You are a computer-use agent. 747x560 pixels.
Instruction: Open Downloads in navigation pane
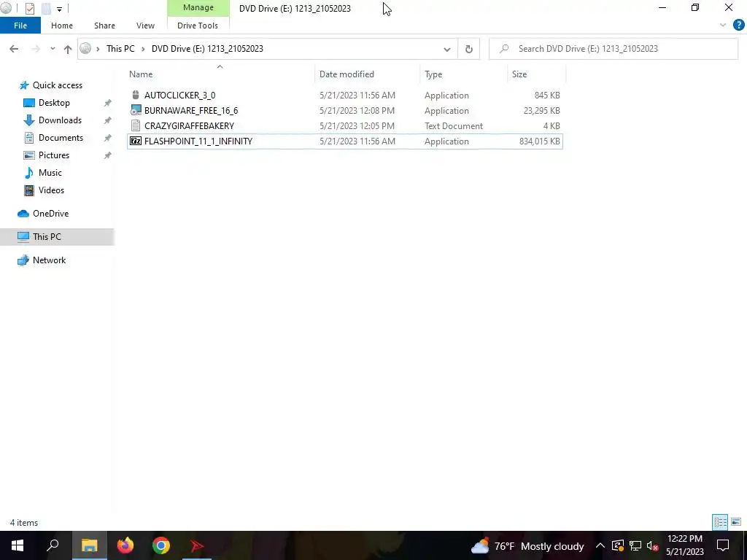60,120
